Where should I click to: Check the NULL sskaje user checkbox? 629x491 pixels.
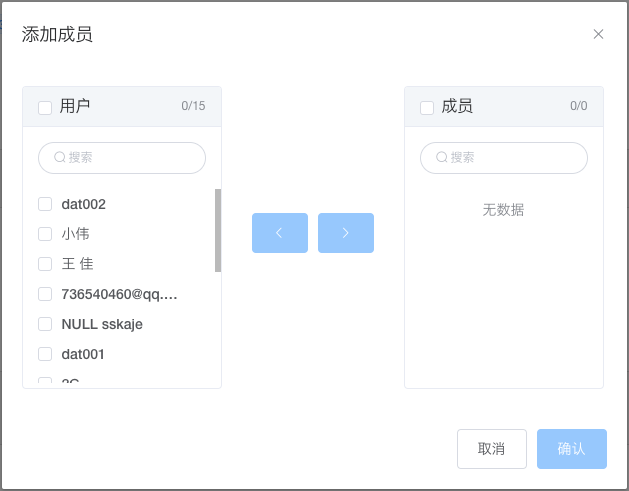coord(45,324)
